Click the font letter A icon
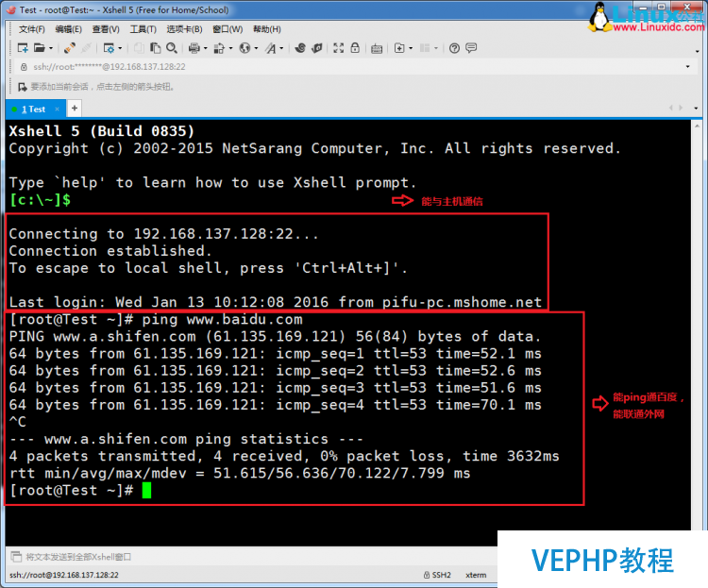This screenshot has height=588, width=708. tap(271, 48)
